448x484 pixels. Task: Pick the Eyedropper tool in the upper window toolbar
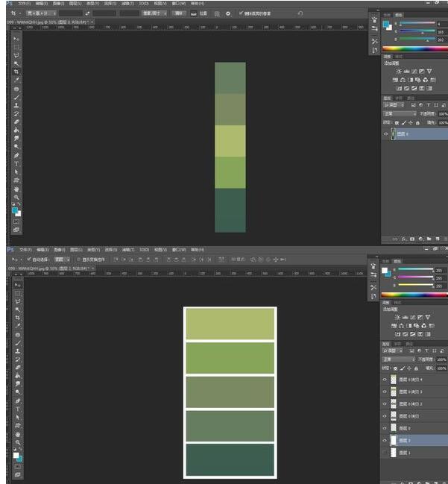[x=16, y=80]
